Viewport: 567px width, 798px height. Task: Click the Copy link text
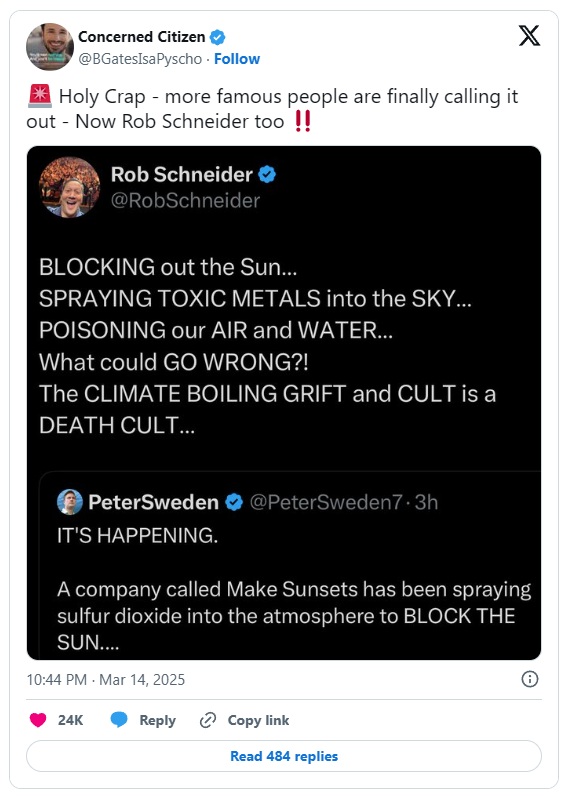(258, 720)
